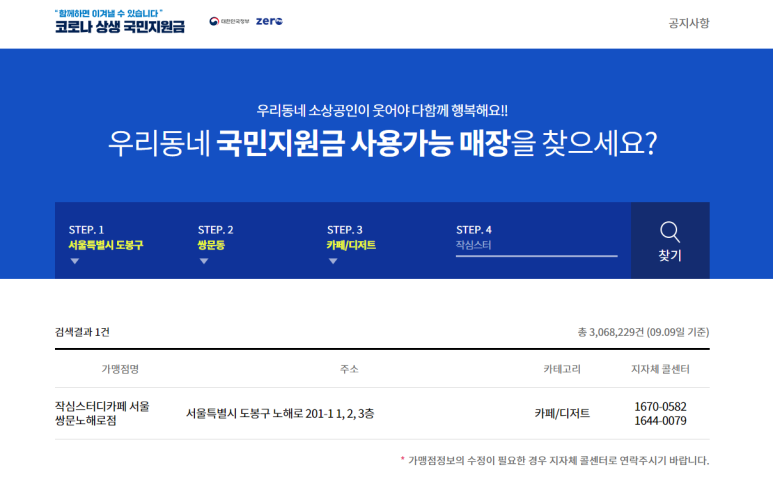The image size is (773, 490).
Task: Expand the STEP 1 dropdown arrow
Action: click(x=75, y=261)
